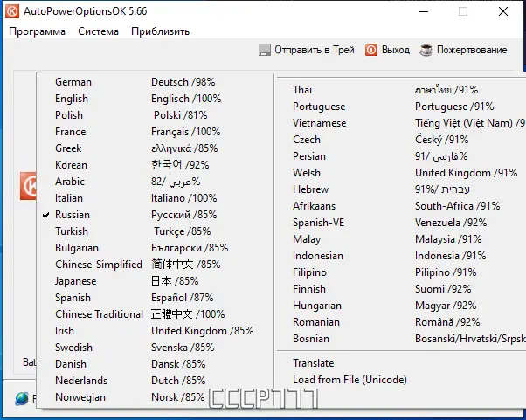Click Load from File (Unicode)
Image resolution: width=526 pixels, height=420 pixels.
pyautogui.click(x=401, y=380)
